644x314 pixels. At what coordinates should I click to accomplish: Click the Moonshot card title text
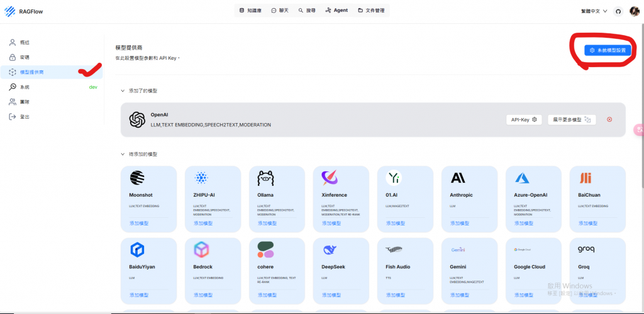pos(141,195)
